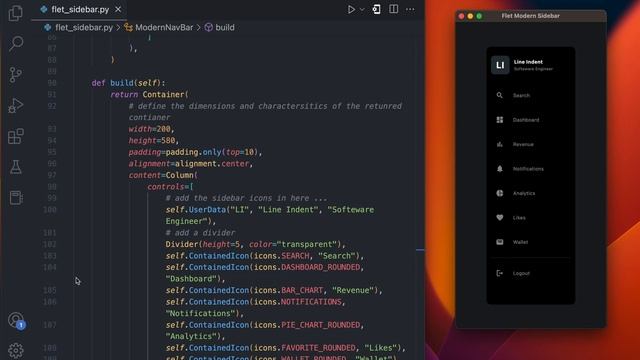Image resolution: width=640 pixels, height=360 pixels.
Task: Click the Search label in Flet sidebar
Action: (522, 96)
